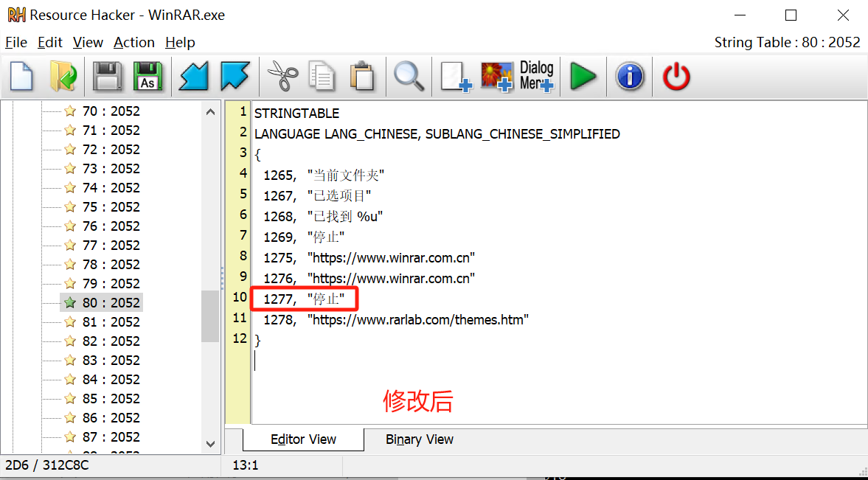
Task: Click status bar offset 2D6 / 312C8C
Action: 47,465
